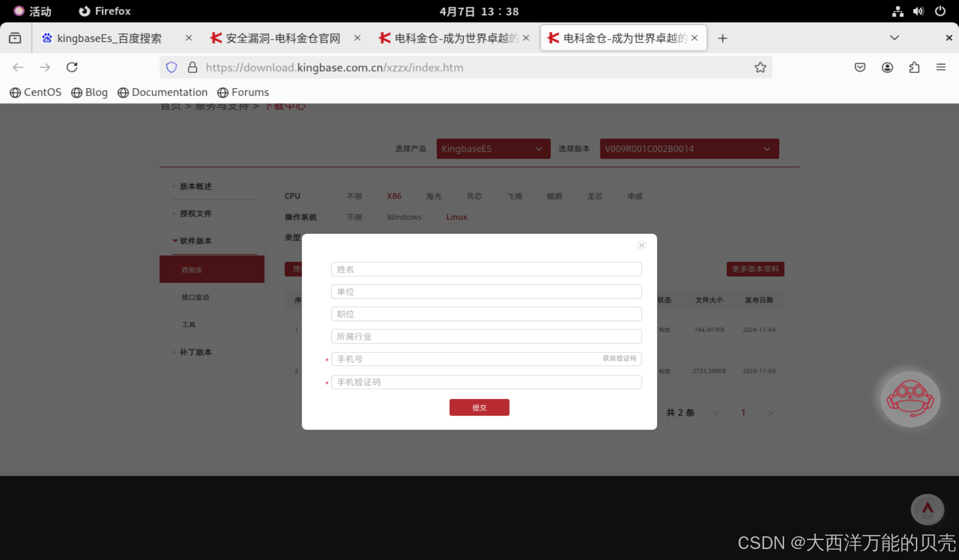Click the back-to-top arrow icon
Screen dimensions: 959x560
pos(927,509)
